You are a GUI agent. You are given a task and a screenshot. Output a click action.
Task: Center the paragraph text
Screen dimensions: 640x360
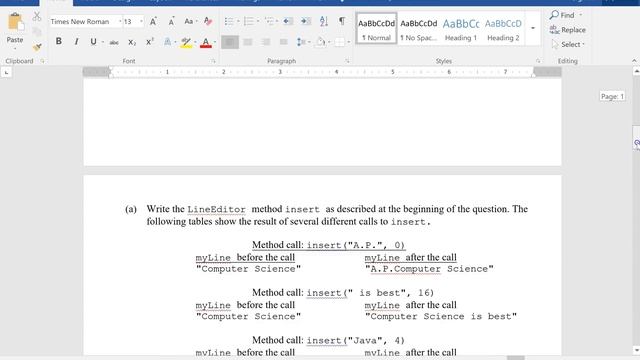(248, 42)
